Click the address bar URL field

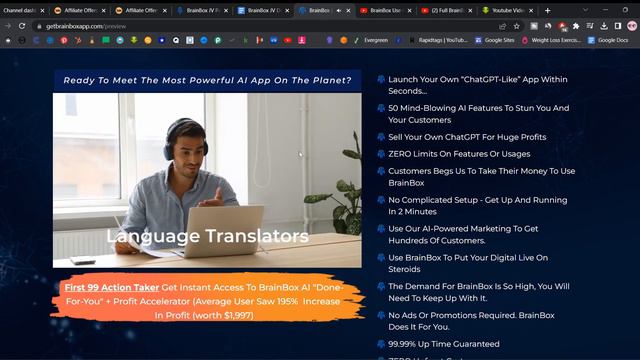[269, 26]
